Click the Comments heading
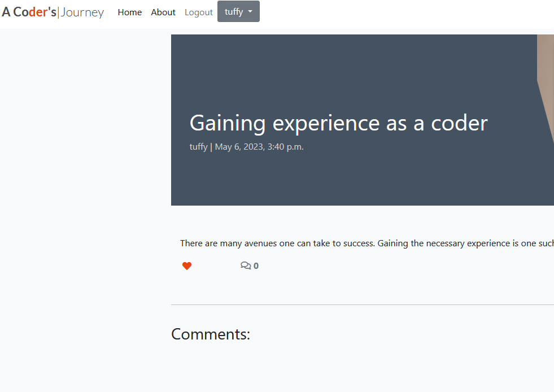Image resolution: width=554 pixels, height=392 pixels. 210,334
